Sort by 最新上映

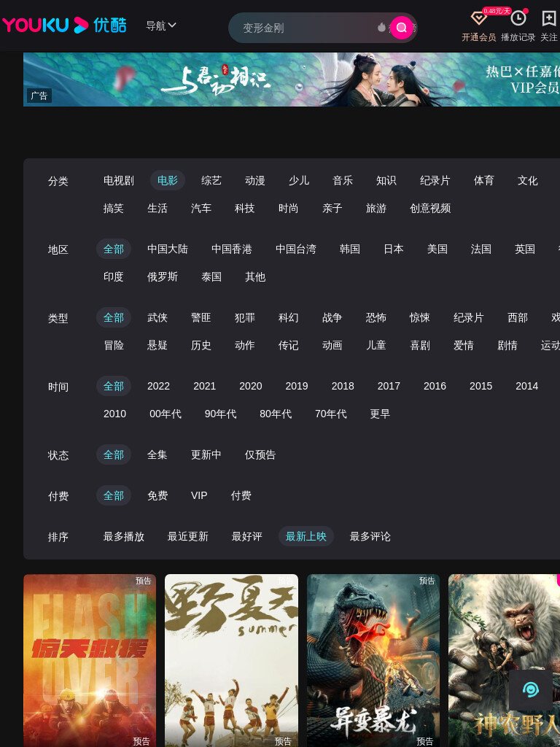coord(306,537)
